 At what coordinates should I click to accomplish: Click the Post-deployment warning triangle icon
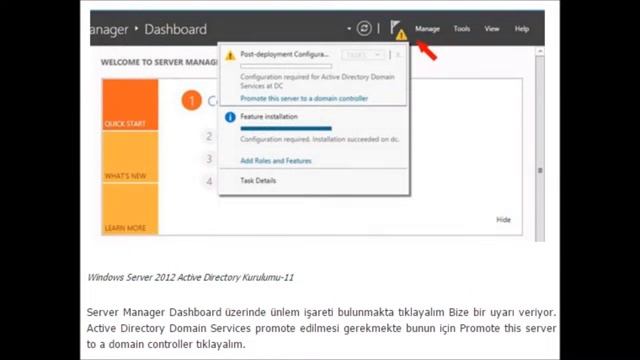pyautogui.click(x=230, y=55)
